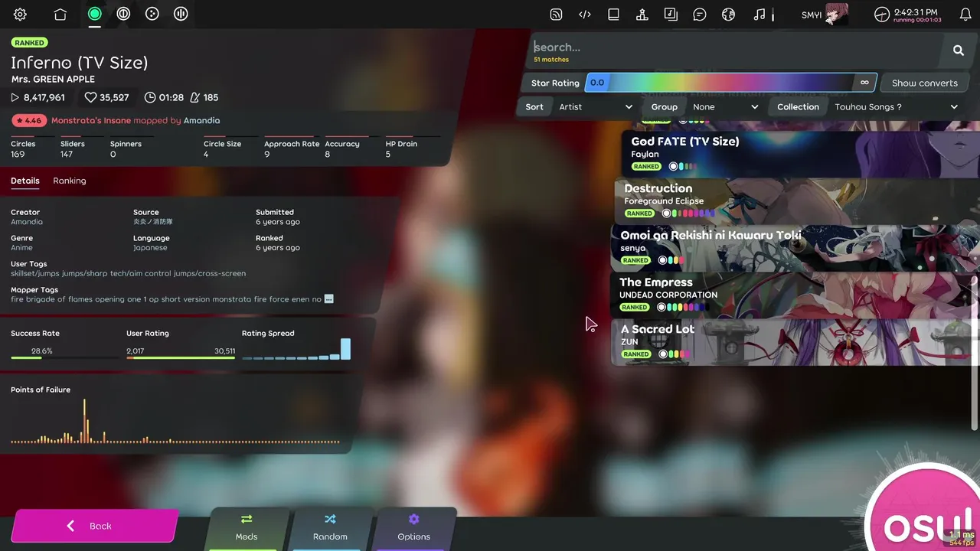Select The Empress by UNDEAD CORPORATION
Screen dimensions: 980x551
coord(795,295)
